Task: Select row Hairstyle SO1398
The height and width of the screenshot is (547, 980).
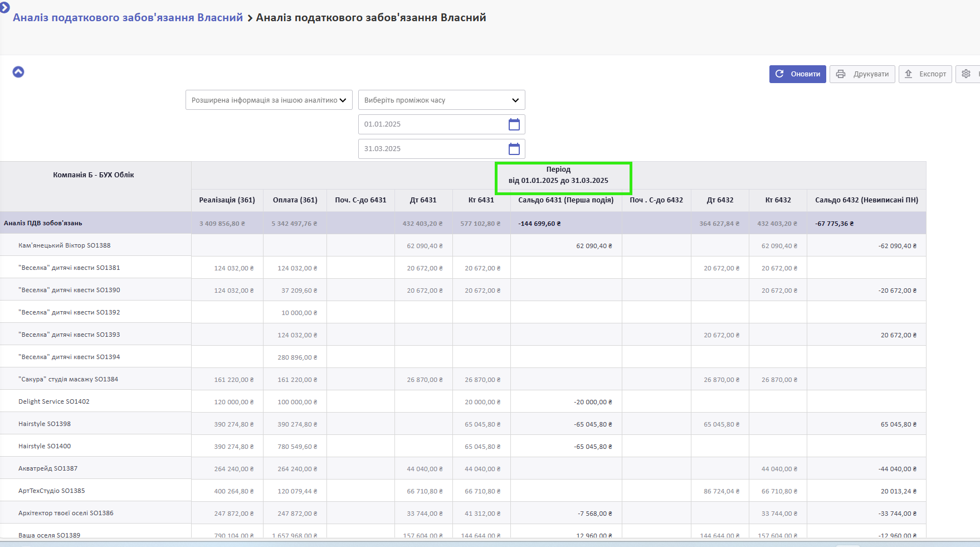Action: point(463,424)
